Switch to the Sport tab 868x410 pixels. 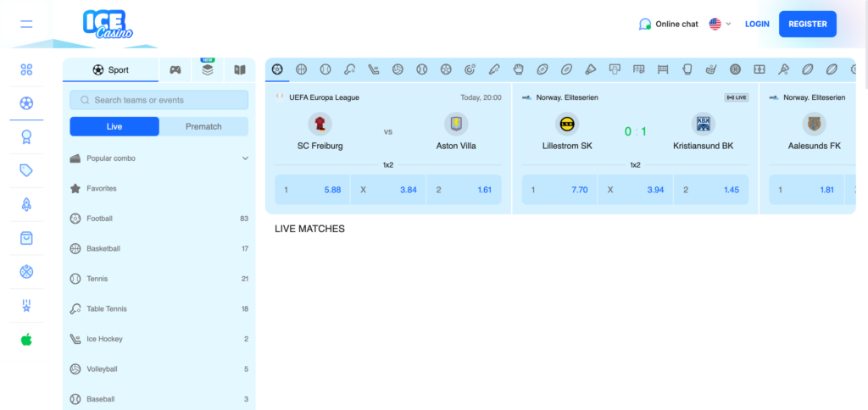111,69
